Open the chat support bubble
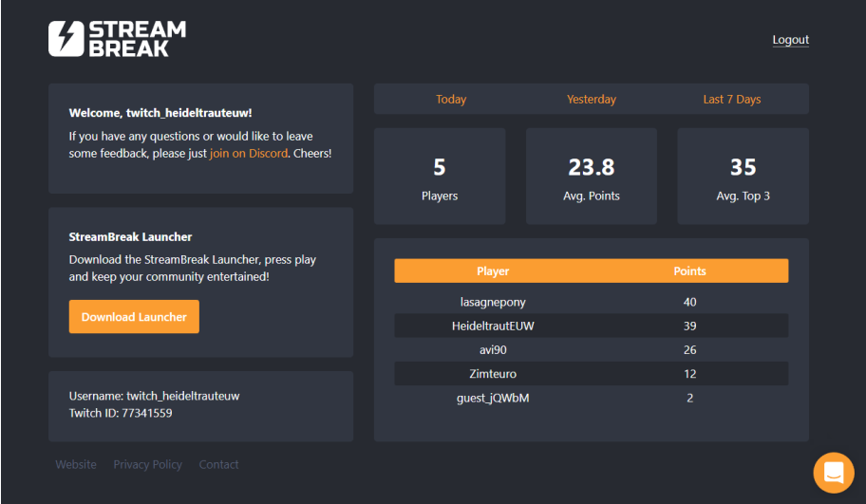866x504 pixels. pos(834,473)
